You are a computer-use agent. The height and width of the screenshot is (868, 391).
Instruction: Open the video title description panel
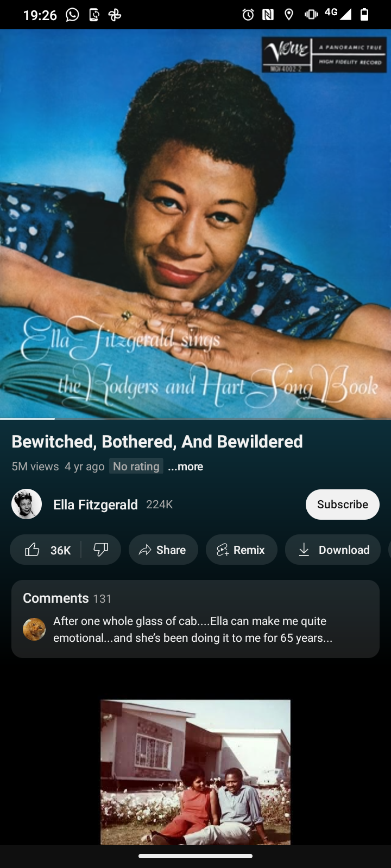coord(157,442)
